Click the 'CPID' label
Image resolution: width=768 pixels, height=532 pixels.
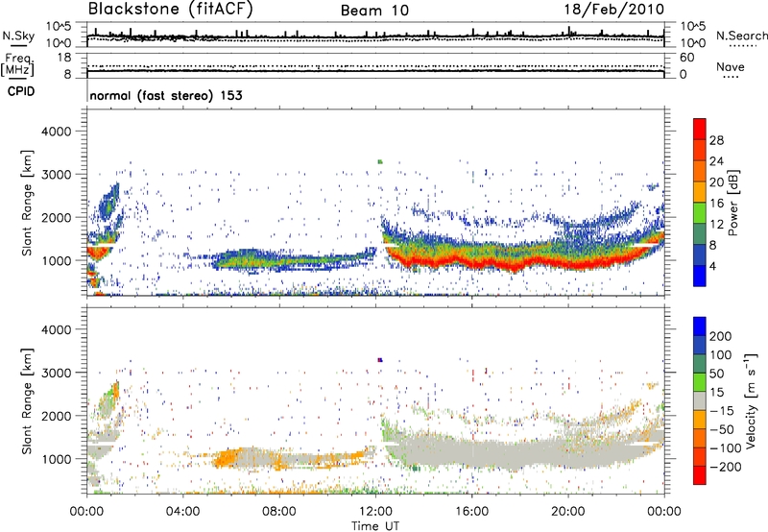[21, 91]
